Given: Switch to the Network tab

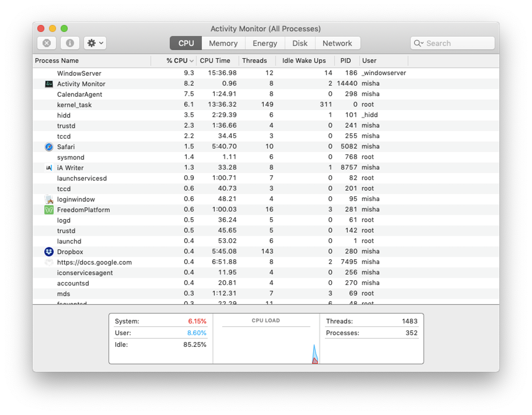Looking at the screenshot, I should point(337,43).
